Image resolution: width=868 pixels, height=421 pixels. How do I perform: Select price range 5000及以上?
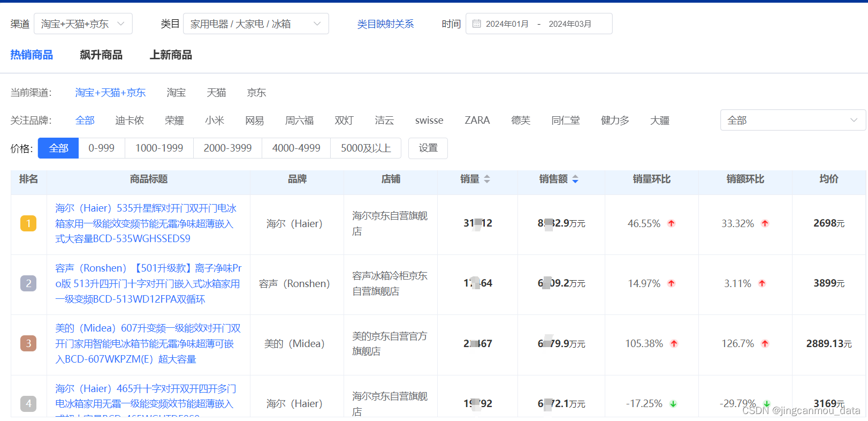click(x=366, y=148)
